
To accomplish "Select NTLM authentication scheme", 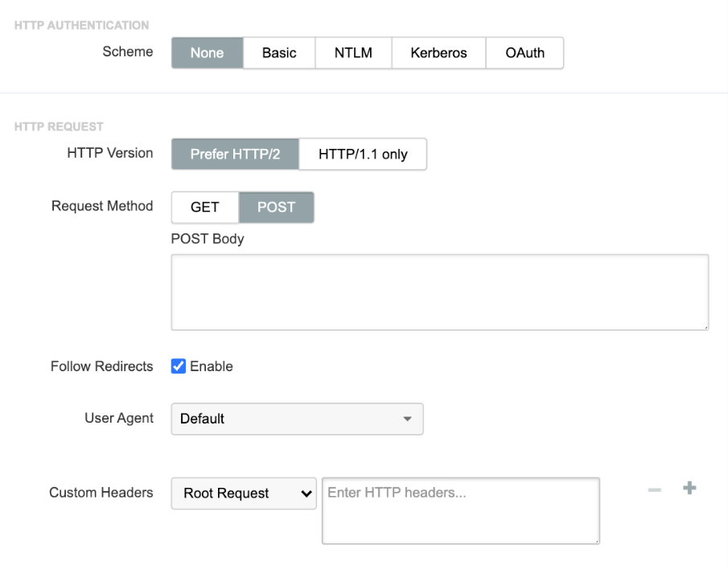I will coord(353,53).
